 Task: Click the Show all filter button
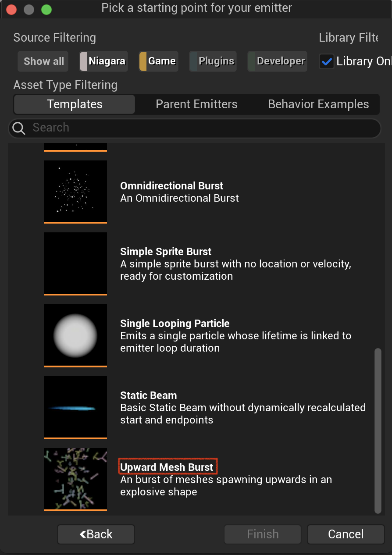[x=43, y=61]
